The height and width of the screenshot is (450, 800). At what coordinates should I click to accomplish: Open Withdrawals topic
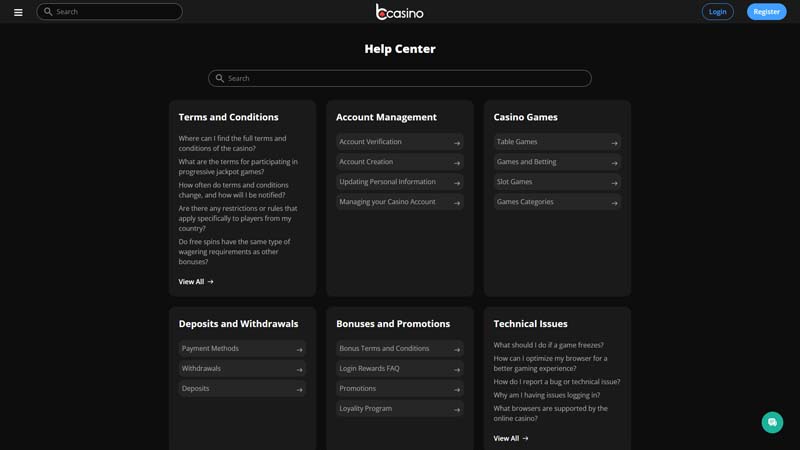point(242,368)
